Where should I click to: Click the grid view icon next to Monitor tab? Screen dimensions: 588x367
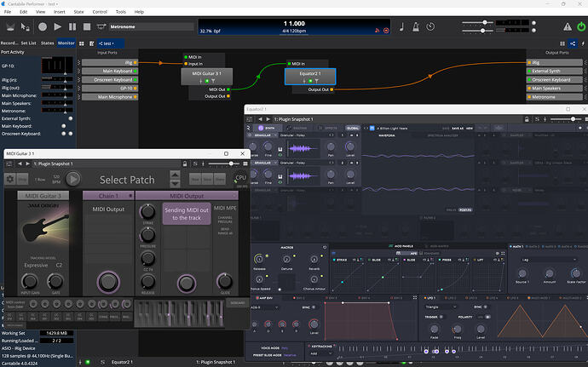tap(82, 43)
